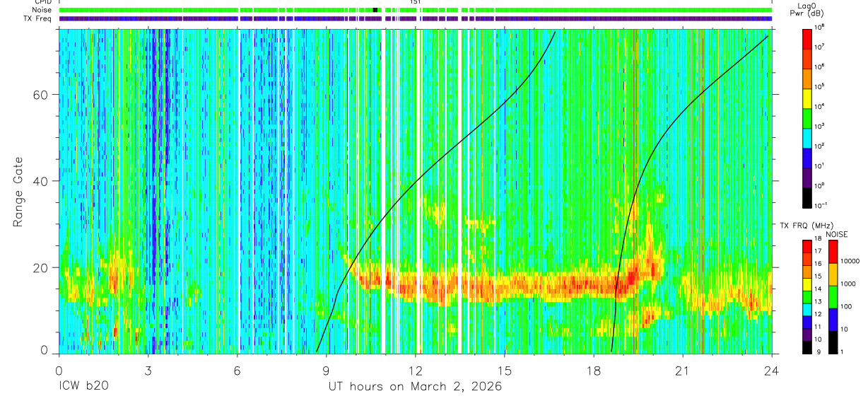The image size is (868, 401).
Task: Click the "100" label on the NOISE scale
Action: point(846,307)
